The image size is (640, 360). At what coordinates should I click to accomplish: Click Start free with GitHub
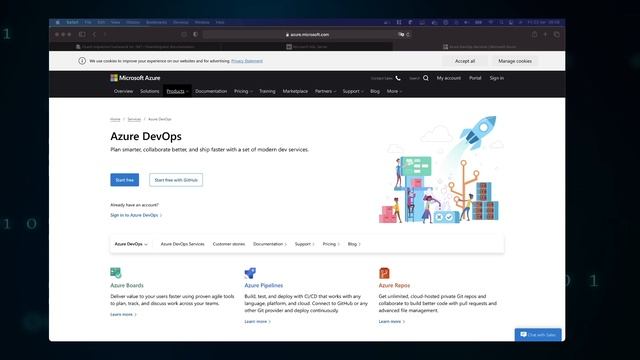176,180
